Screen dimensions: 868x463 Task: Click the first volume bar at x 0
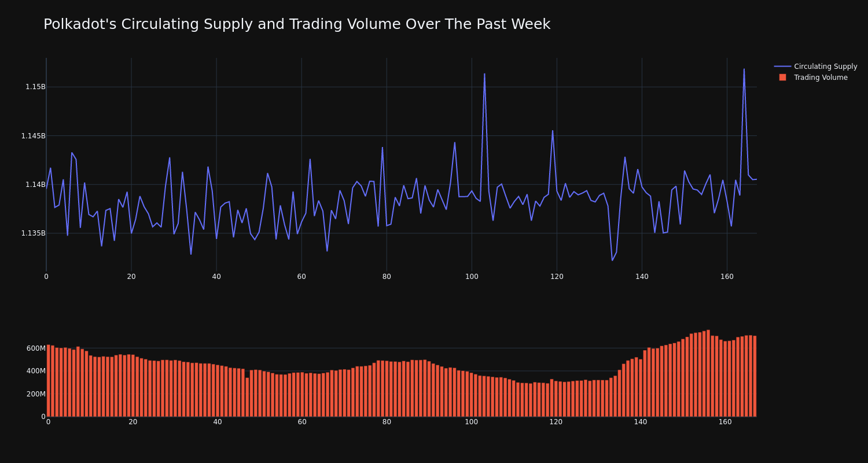coord(48,381)
